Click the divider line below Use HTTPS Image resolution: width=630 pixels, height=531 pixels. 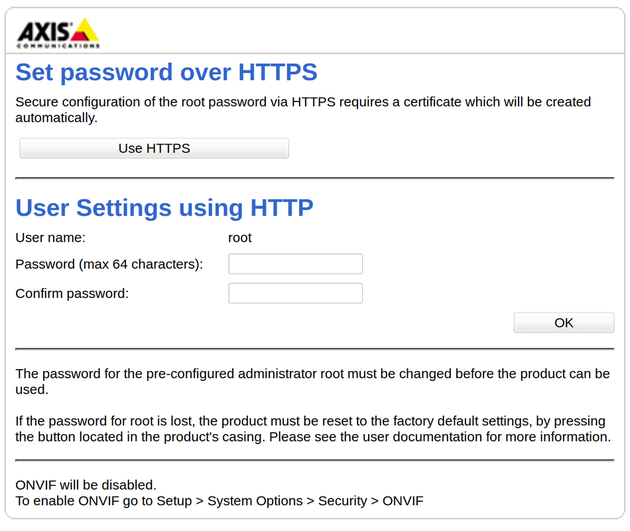(315, 178)
